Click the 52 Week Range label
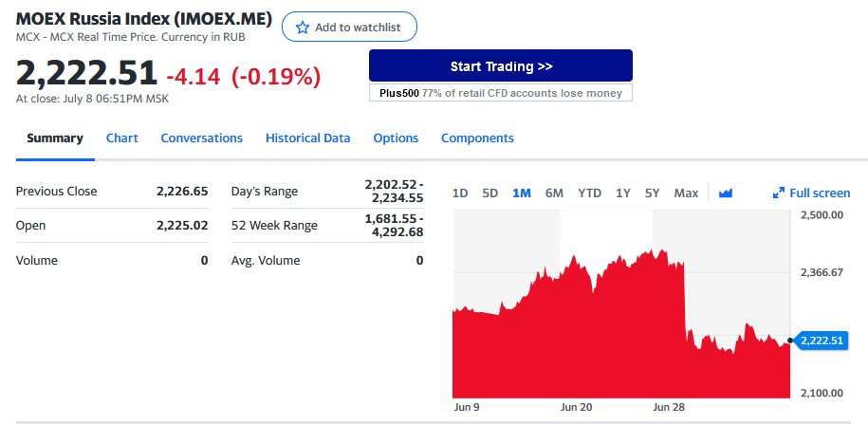The height and width of the screenshot is (424, 868). (274, 226)
